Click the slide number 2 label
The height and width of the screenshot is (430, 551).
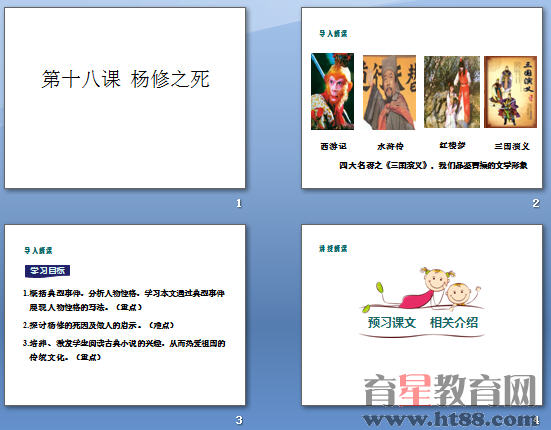tap(536, 203)
